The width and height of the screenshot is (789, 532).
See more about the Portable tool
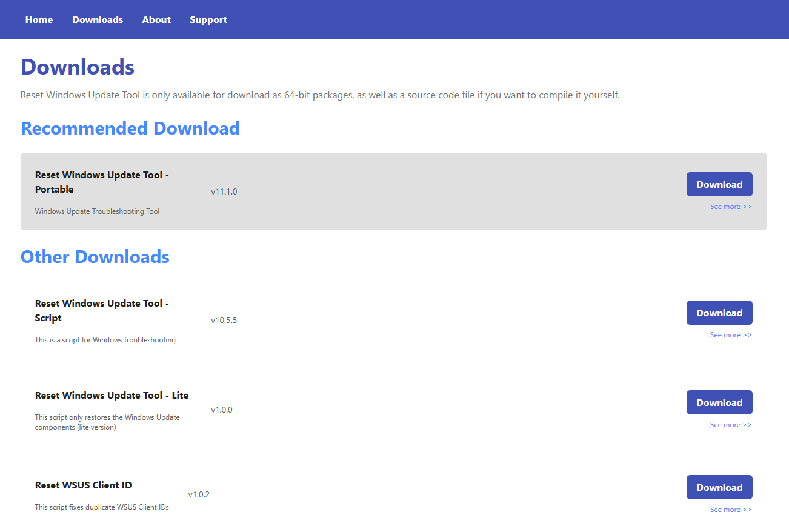point(731,207)
